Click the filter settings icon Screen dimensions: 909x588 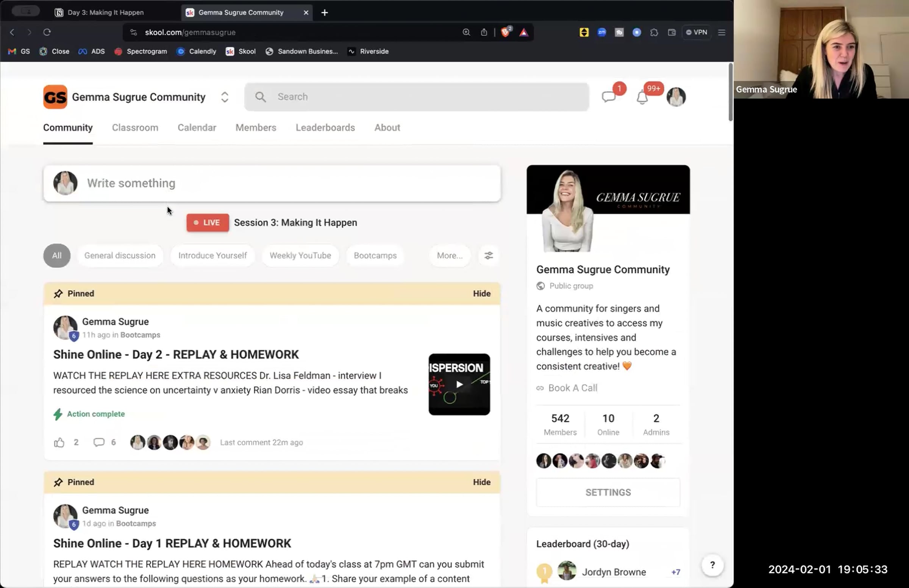click(489, 256)
